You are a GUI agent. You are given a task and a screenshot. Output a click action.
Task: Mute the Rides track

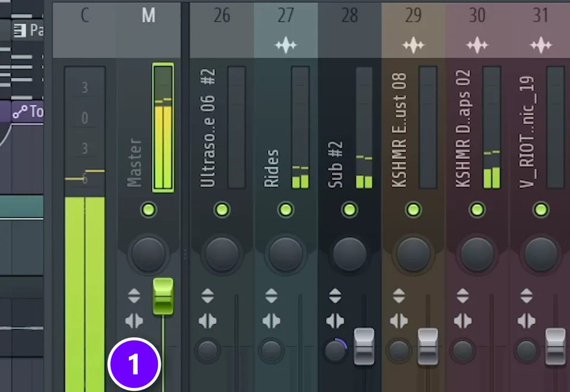pyautogui.click(x=286, y=210)
